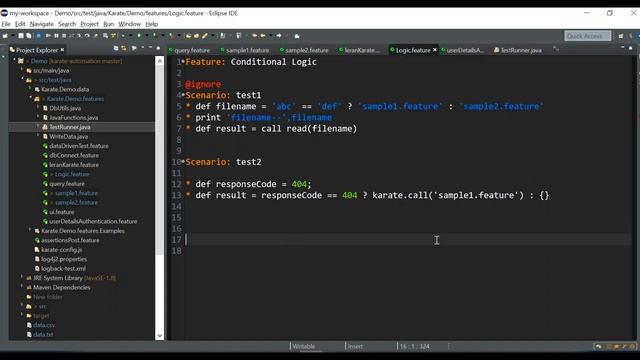Maximize the Project Explorer panel
The height and width of the screenshot is (360, 640).
tap(158, 48)
